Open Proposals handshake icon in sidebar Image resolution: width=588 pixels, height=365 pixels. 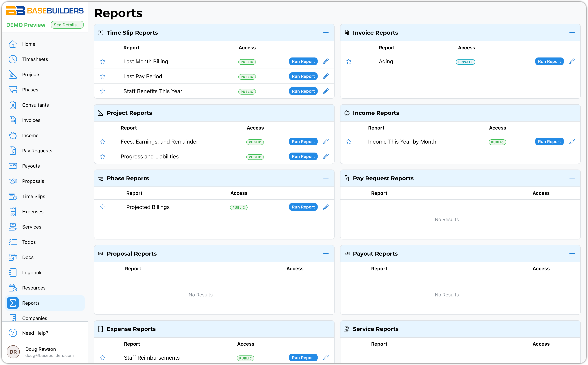[x=12, y=181]
